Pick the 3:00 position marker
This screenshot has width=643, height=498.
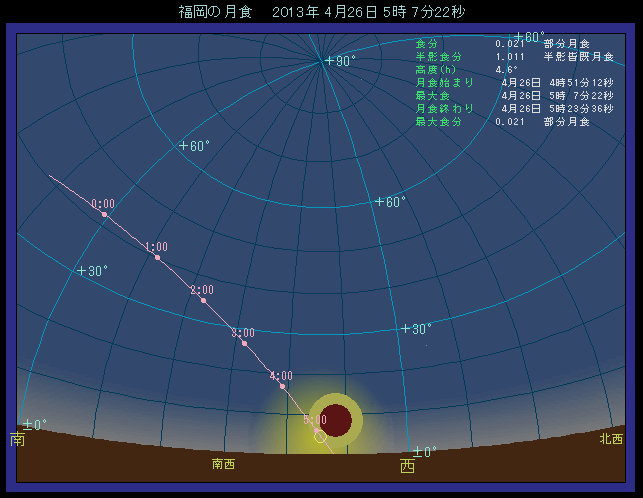(244, 343)
